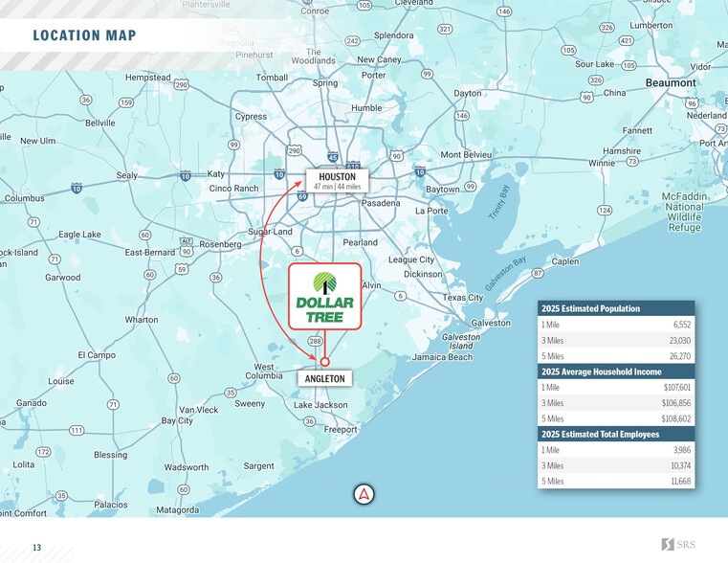Click the Baytown city label
This screenshot has height=563, width=728.
point(443,190)
